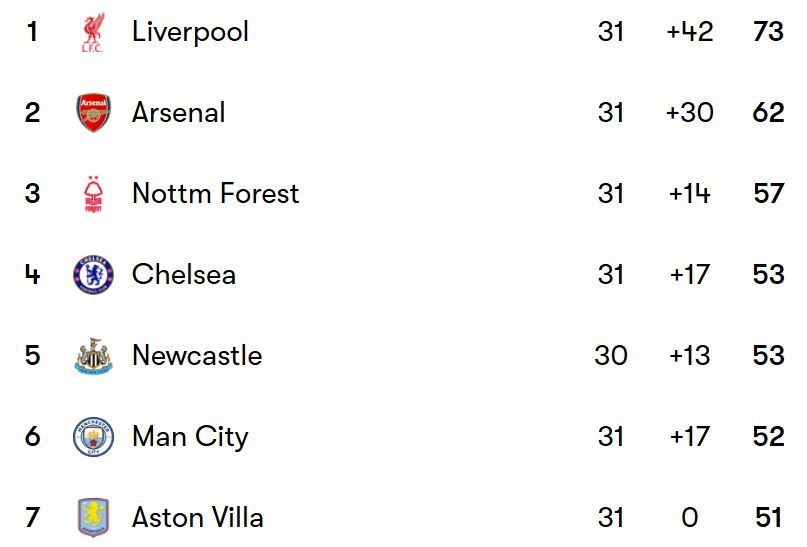
Task: Open the Aston Villa team name
Action: (x=198, y=517)
